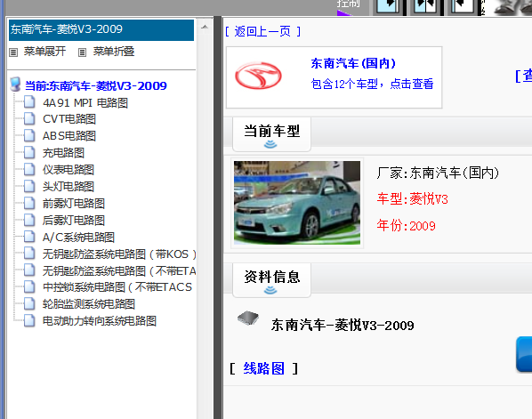Select 中控锁系统电路图 (不带ETACS entry
The width and height of the screenshot is (532, 419).
(117, 287)
